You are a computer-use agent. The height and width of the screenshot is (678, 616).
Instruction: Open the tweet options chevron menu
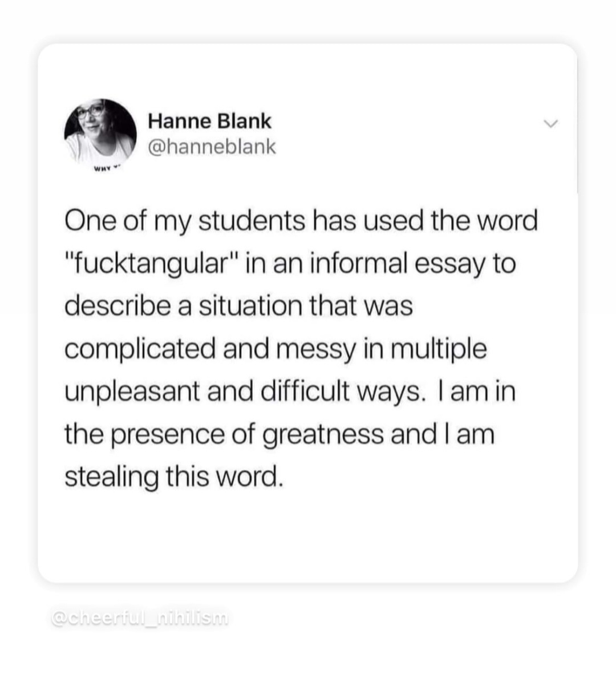tap(550, 124)
